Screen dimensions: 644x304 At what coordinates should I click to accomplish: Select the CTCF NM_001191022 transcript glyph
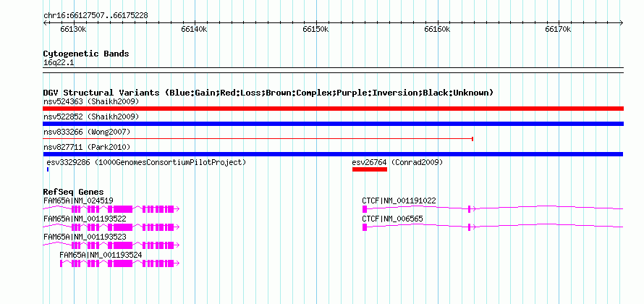[x=493, y=208]
